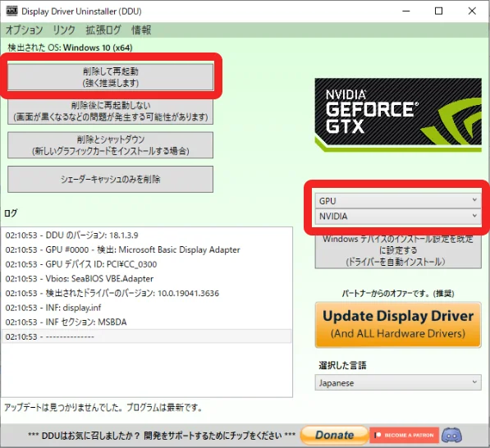Select log line Vbios: SeaBIOS VBE.Adapter
The image size is (490, 448).
(x=147, y=279)
